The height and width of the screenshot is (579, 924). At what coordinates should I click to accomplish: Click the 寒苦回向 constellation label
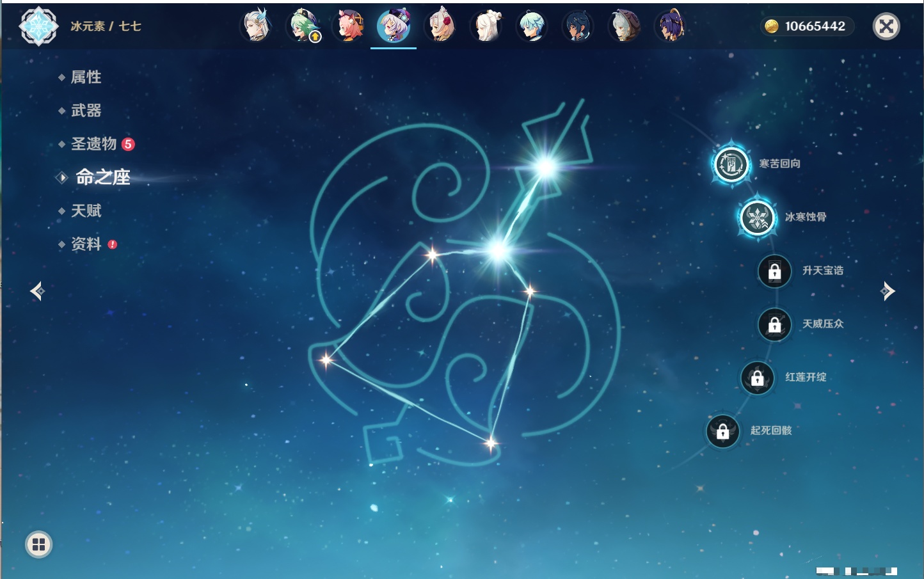(779, 164)
